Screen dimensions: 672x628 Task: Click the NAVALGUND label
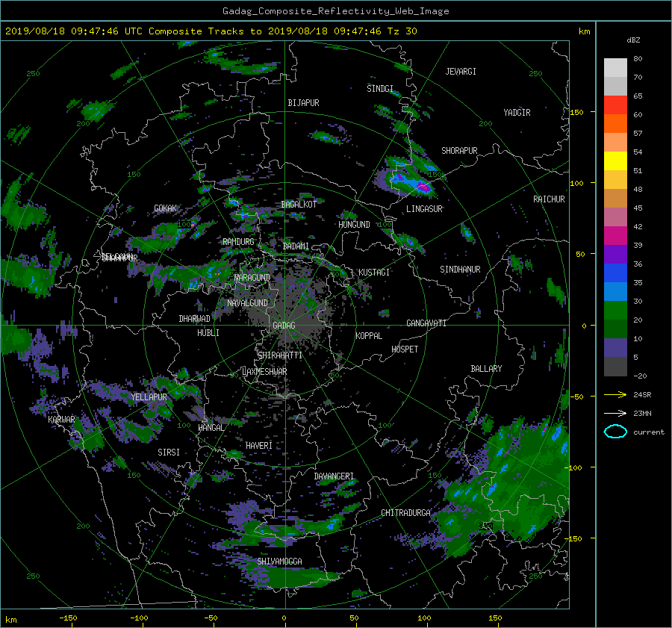point(247,303)
